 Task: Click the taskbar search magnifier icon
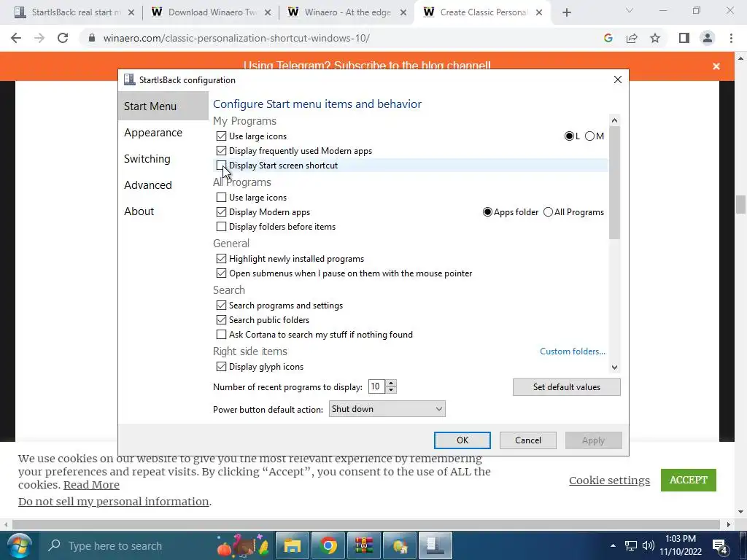click(x=54, y=545)
